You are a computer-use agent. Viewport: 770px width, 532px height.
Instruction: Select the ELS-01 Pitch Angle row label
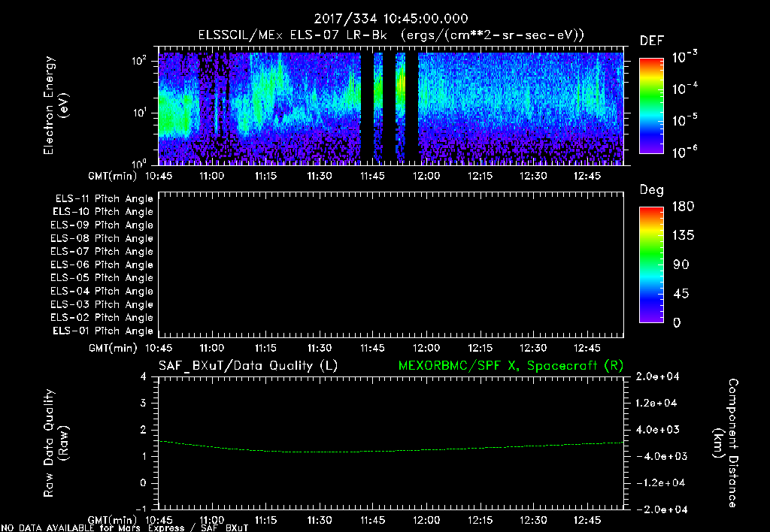click(x=103, y=331)
